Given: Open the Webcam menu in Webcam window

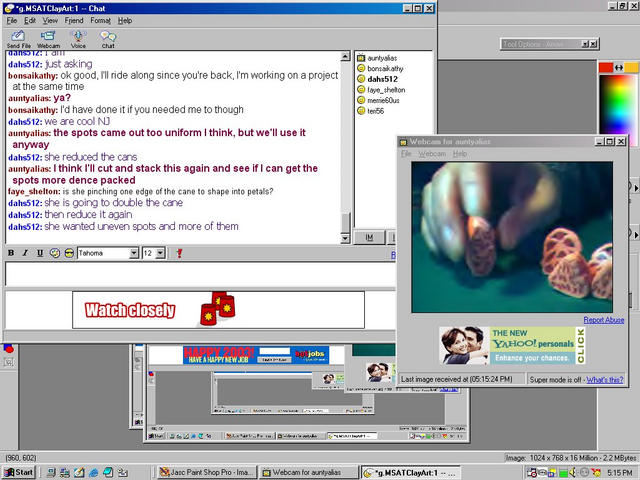Looking at the screenshot, I should 432,154.
